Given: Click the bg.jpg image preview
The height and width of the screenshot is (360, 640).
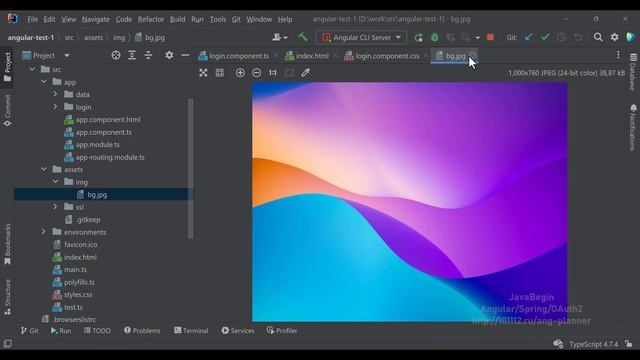Looking at the screenshot, I should 409,202.
